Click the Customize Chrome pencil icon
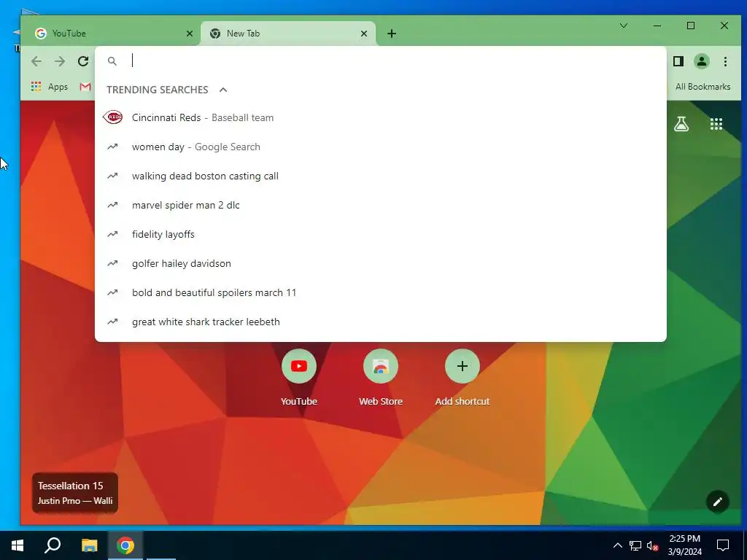The height and width of the screenshot is (560, 747). (x=718, y=502)
